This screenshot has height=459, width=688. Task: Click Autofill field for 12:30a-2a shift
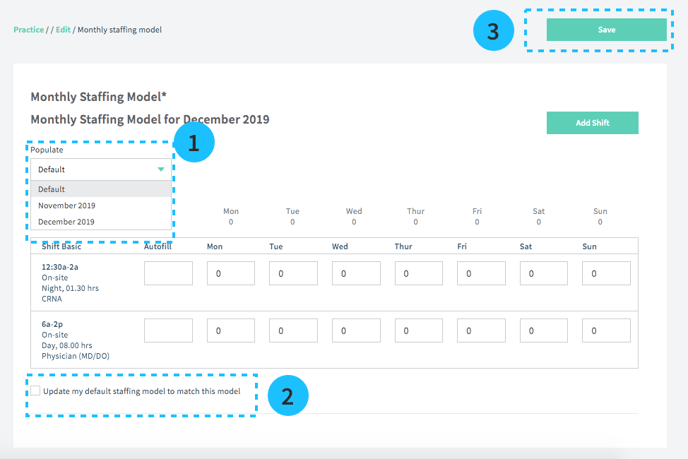pyautogui.click(x=168, y=274)
